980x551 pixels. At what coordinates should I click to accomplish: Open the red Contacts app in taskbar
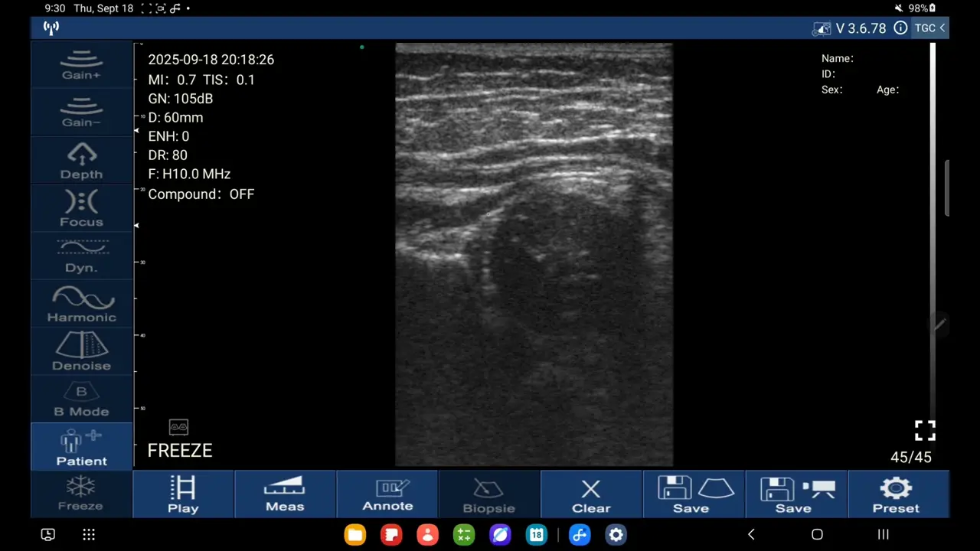point(428,535)
